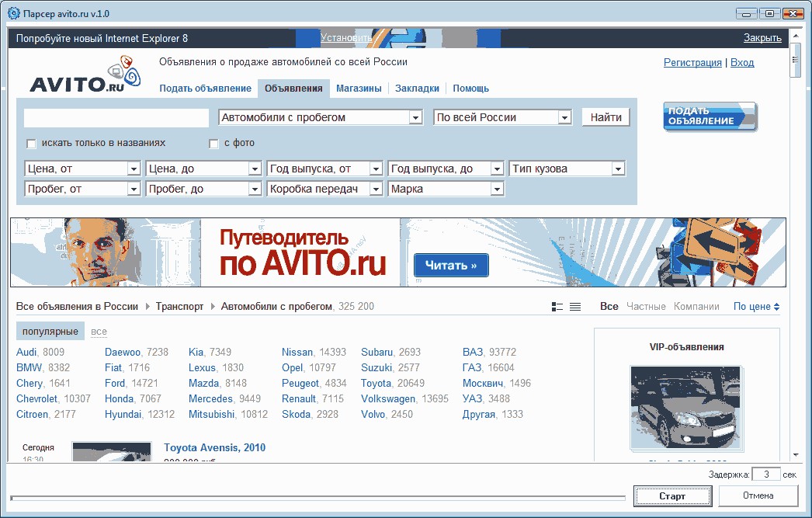Click the scrollbar up arrow

(x=796, y=37)
